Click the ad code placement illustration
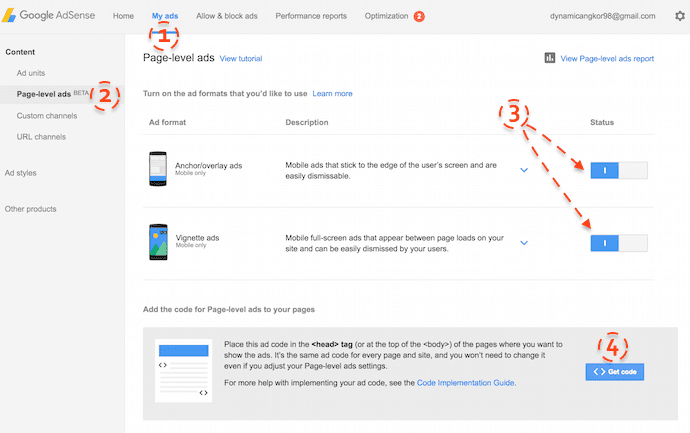The image size is (690, 433). (x=184, y=371)
